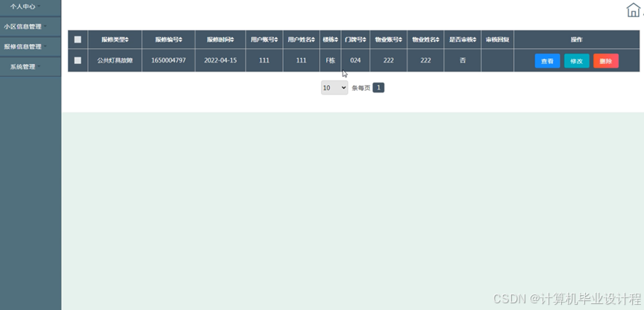The width and height of the screenshot is (644, 310).
Task: Sort by 报修类型 column
Action: 115,39
